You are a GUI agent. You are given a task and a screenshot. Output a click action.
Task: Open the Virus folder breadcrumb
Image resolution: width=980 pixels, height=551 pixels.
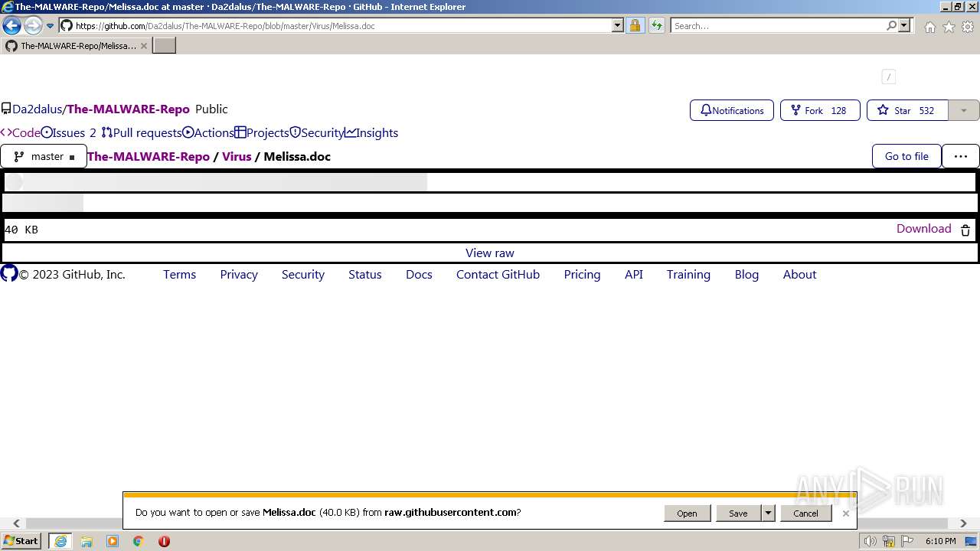tap(237, 157)
